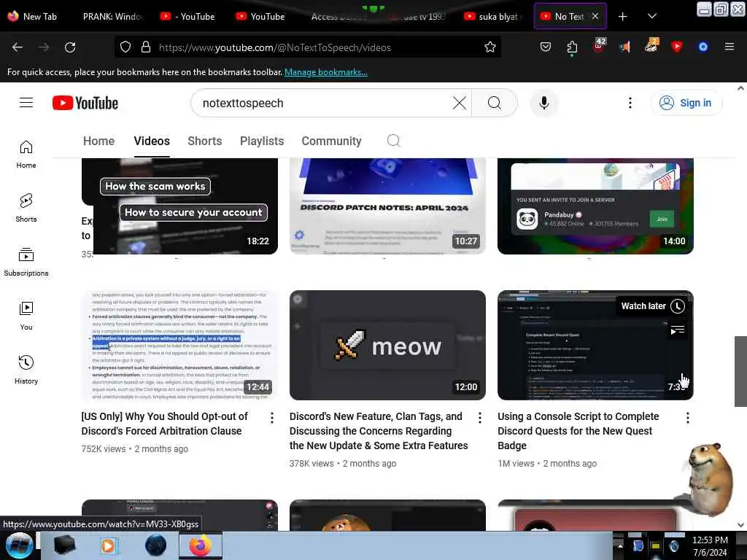Open options for the Console Script video
This screenshot has height=560, width=747.
coord(687,418)
